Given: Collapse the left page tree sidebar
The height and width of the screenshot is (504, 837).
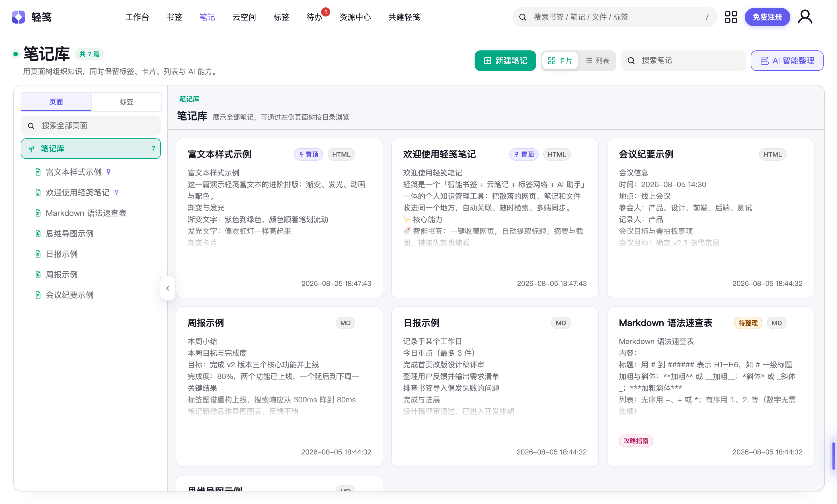Looking at the screenshot, I should [168, 288].
